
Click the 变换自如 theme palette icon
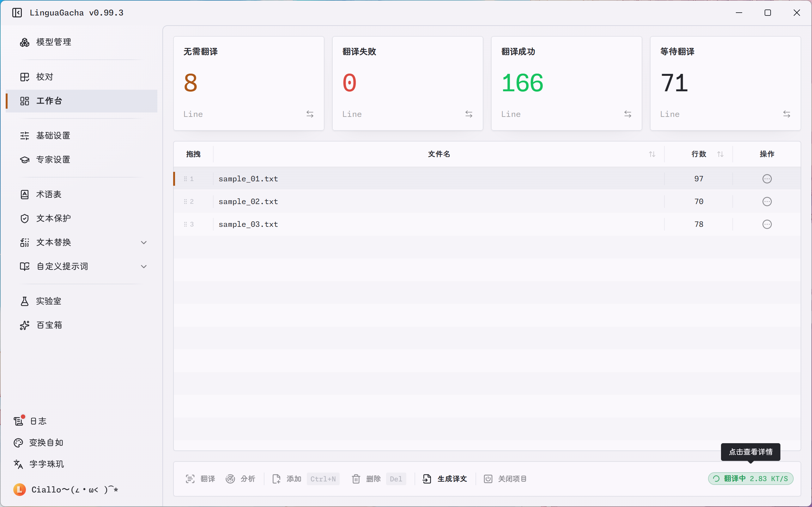pyautogui.click(x=18, y=443)
